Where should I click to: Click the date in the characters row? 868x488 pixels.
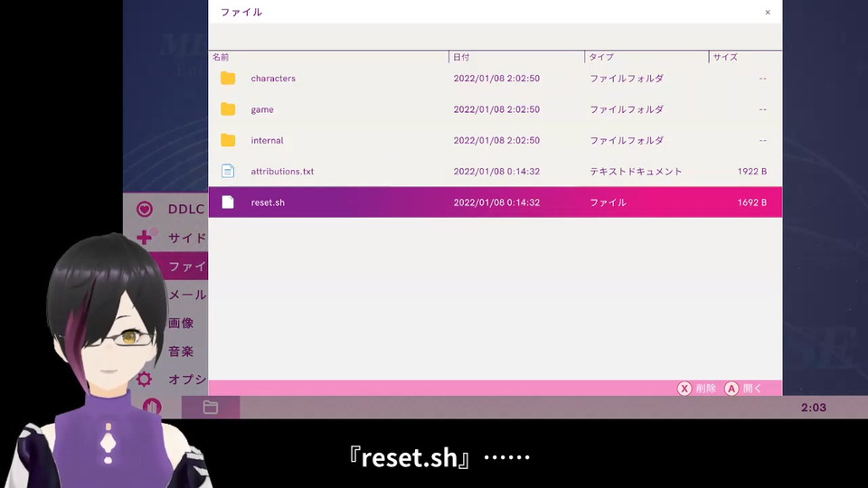click(x=496, y=79)
